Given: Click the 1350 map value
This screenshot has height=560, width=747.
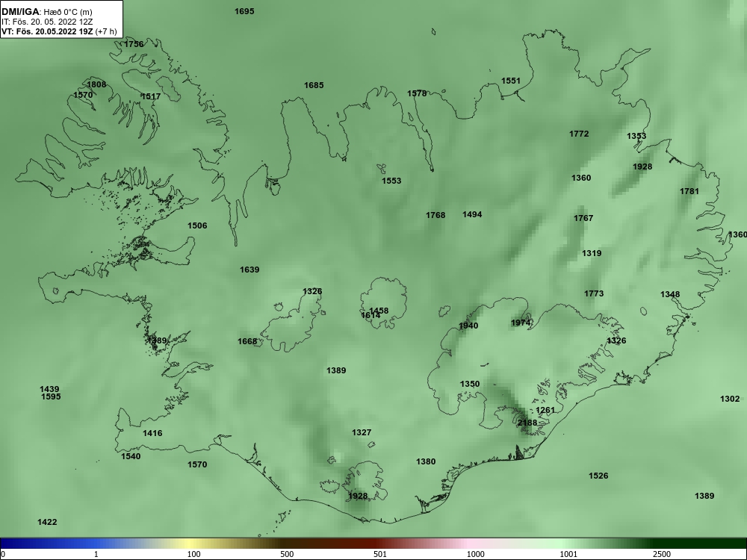Looking at the screenshot, I should pyautogui.click(x=470, y=384).
